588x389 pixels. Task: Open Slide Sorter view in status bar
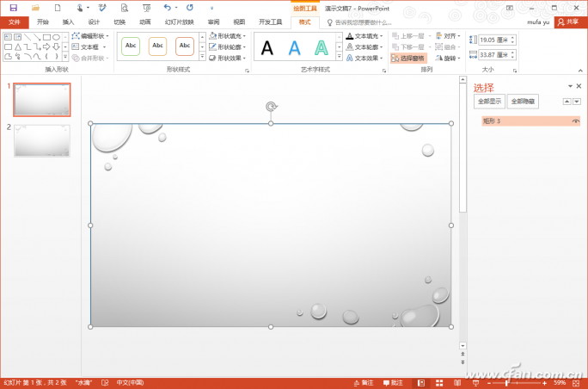click(x=438, y=382)
